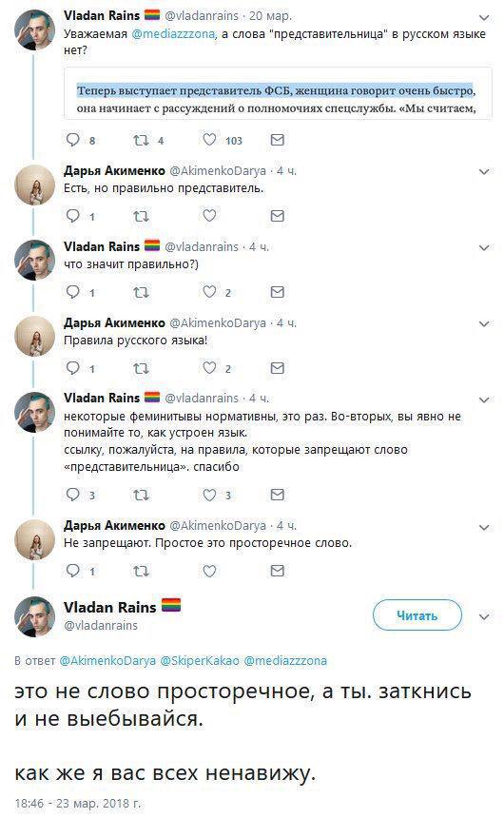Open the Дарья Акименко profile name on first reply
Viewport: 504px width, 818px height.
click(114, 170)
